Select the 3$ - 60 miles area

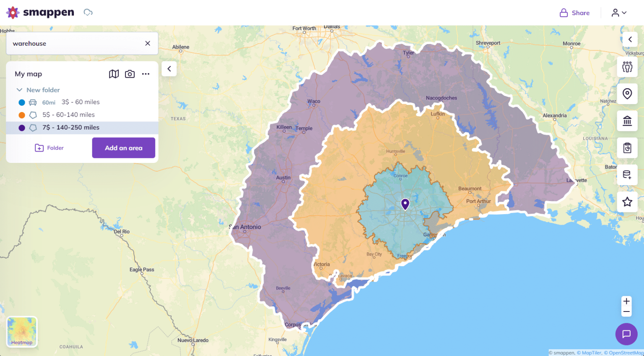(x=82, y=102)
